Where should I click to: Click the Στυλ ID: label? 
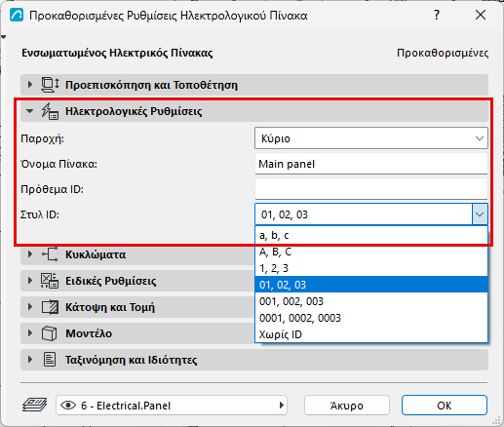click(40, 214)
